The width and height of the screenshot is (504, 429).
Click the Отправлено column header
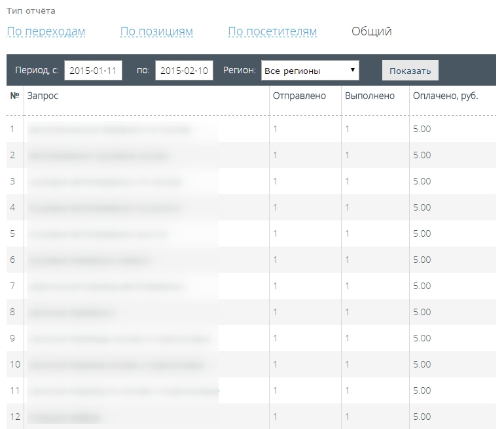(x=299, y=96)
